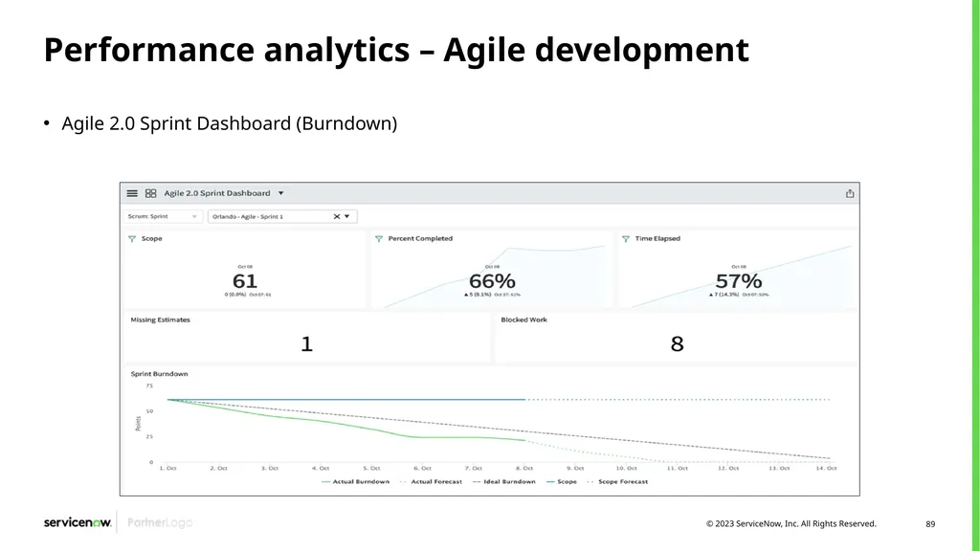980x551 pixels.
Task: Expand the Agile 2.0 Sprint Dashboard dropdown arrow
Action: [x=280, y=193]
